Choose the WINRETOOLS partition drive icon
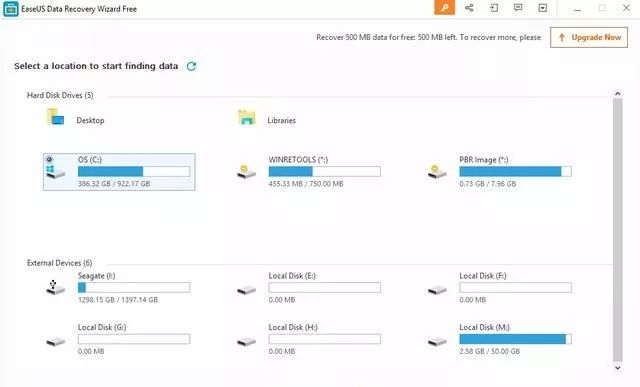Image resolution: width=640 pixels, height=387 pixels. pos(246,172)
